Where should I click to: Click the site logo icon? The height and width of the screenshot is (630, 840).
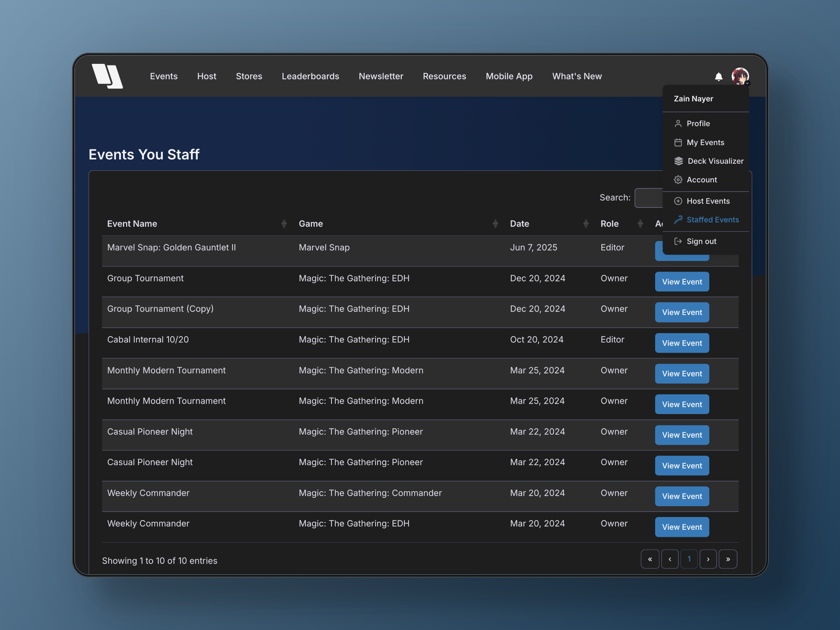point(107,76)
